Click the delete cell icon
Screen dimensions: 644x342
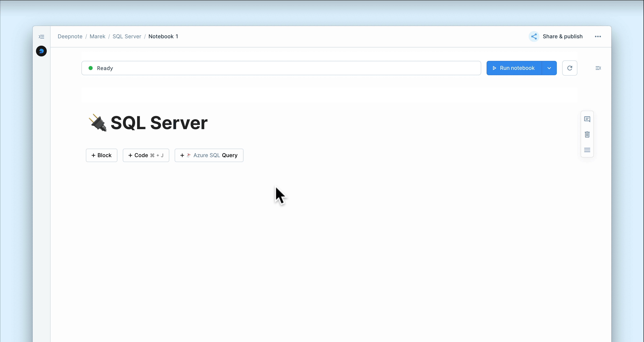click(x=587, y=134)
